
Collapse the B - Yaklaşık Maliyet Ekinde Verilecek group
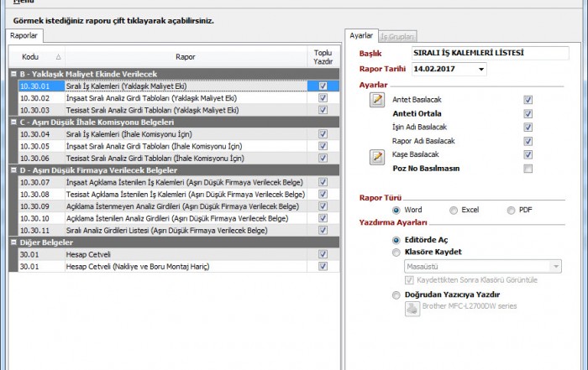pos(13,74)
